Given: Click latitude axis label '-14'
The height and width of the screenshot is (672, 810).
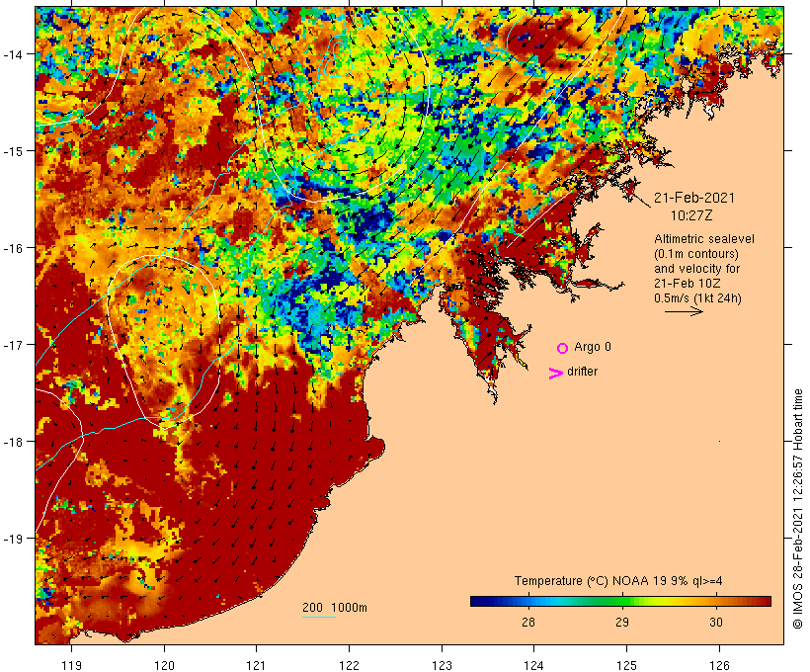Looking at the screenshot, I should [13, 53].
